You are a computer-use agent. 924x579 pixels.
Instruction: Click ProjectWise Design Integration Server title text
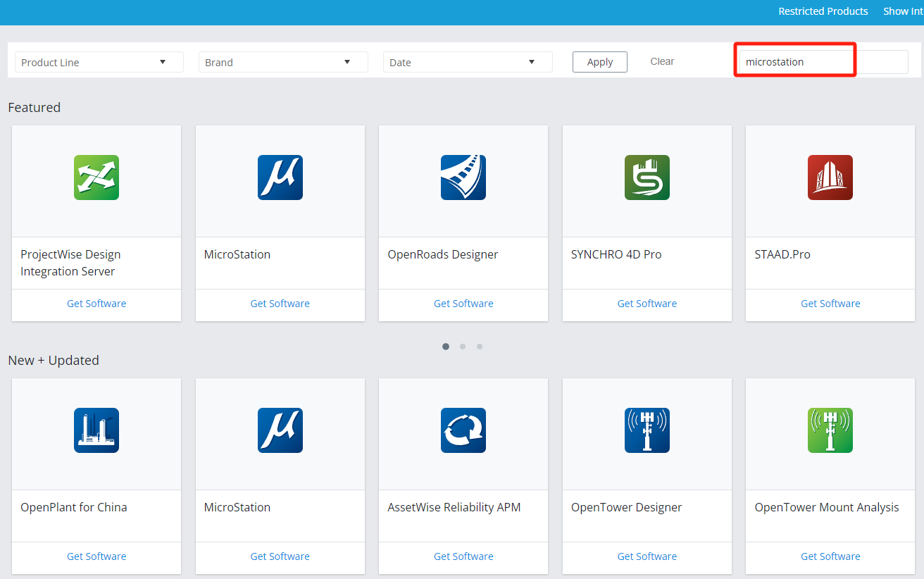pyautogui.click(x=70, y=263)
